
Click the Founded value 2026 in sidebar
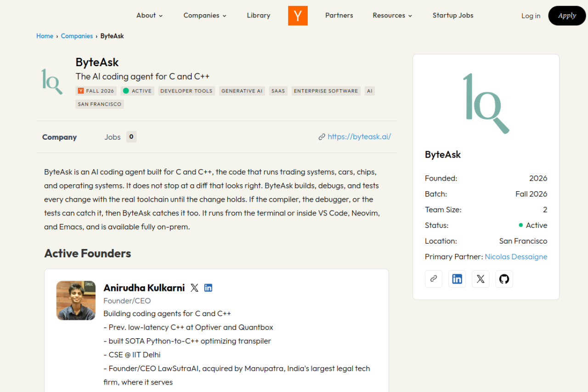538,178
